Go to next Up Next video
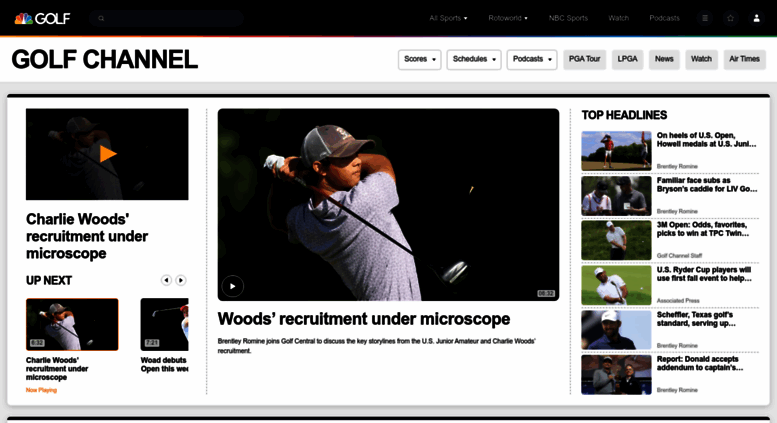 (x=181, y=280)
